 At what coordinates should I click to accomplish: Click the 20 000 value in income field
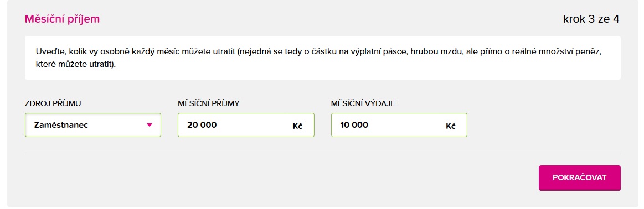[202, 125]
